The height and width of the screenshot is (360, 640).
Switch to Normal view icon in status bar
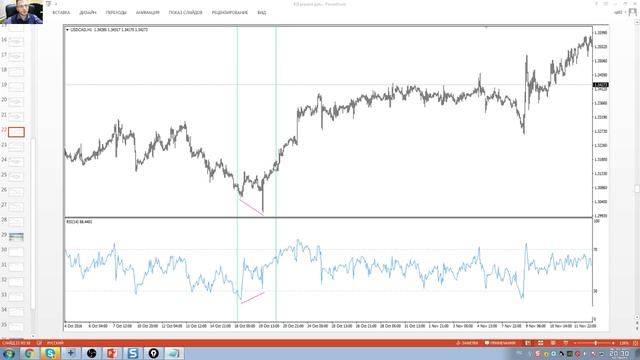click(528, 343)
